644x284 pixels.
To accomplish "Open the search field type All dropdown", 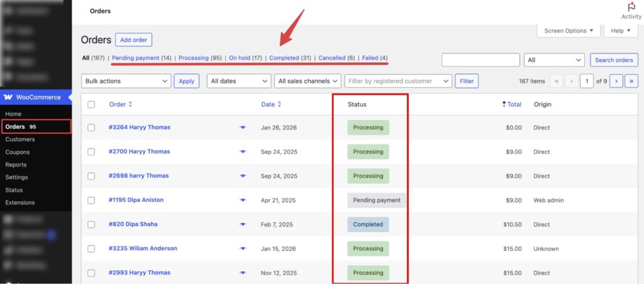I will (x=555, y=60).
